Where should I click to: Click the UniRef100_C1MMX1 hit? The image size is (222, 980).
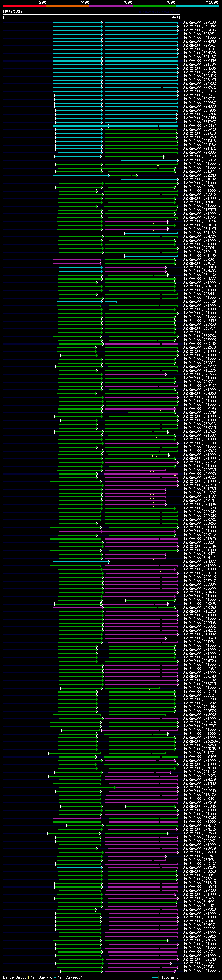click(199, 202)
